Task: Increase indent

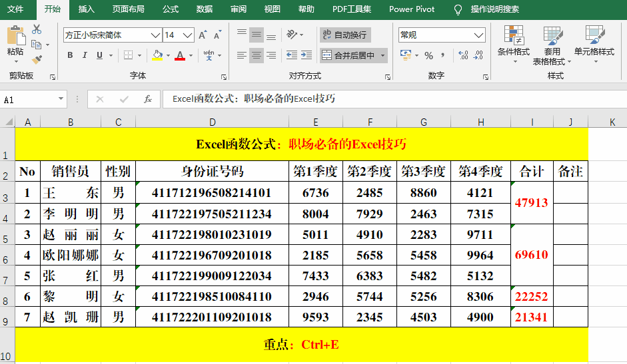Action: pos(307,55)
